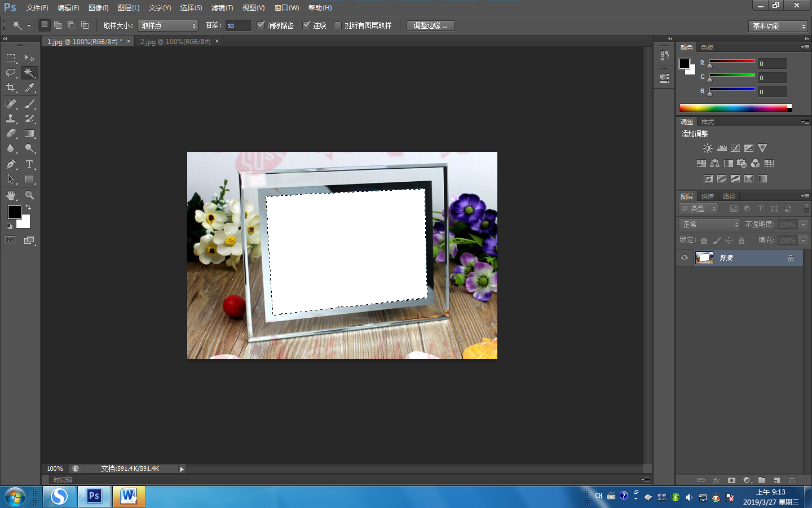Viewport: 812px width, 508px height.
Task: Open Adjustments panel flyout menu
Action: (805, 122)
